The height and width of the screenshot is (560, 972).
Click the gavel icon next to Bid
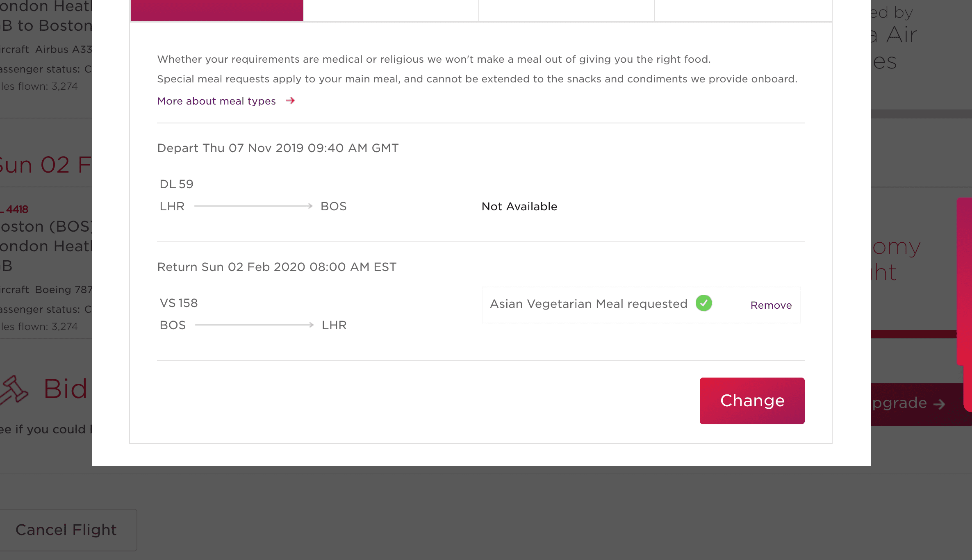pyautogui.click(x=14, y=390)
